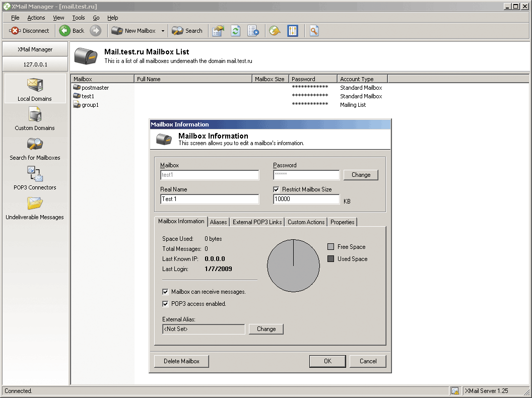Click the mailbox space pie chart
This screenshot has height=398, width=532.
click(x=294, y=266)
